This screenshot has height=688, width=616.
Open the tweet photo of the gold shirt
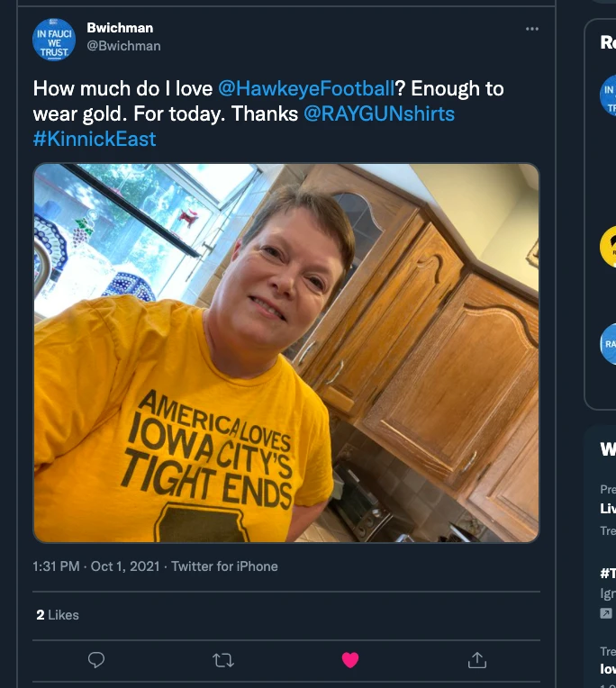(x=286, y=352)
